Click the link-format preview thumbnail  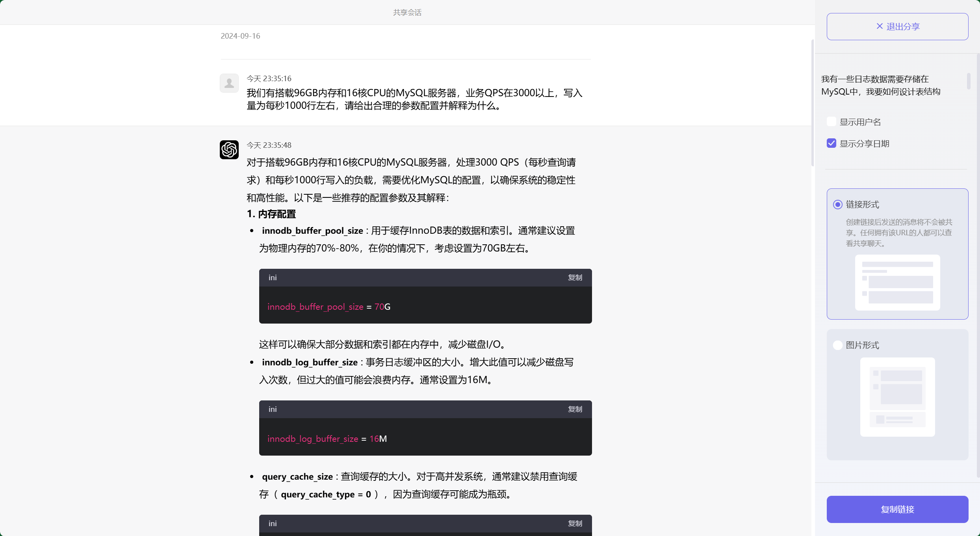(x=897, y=283)
